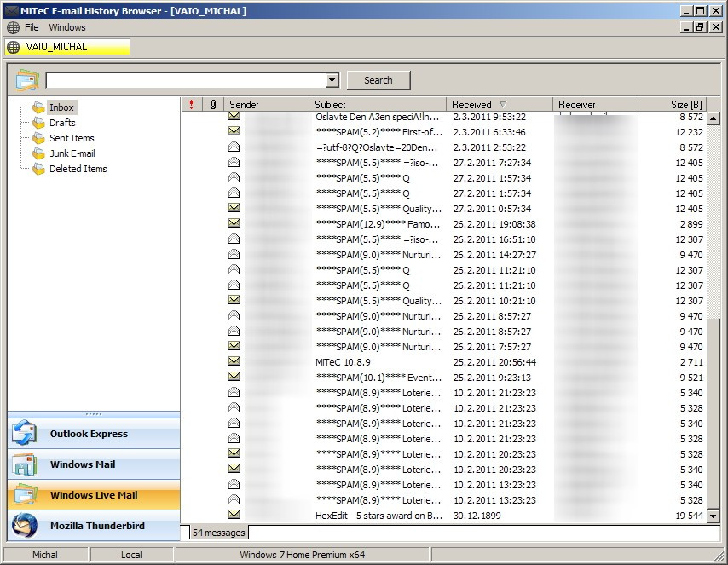Image resolution: width=728 pixels, height=565 pixels.
Task: Click the Received column sort arrow
Action: (503, 105)
